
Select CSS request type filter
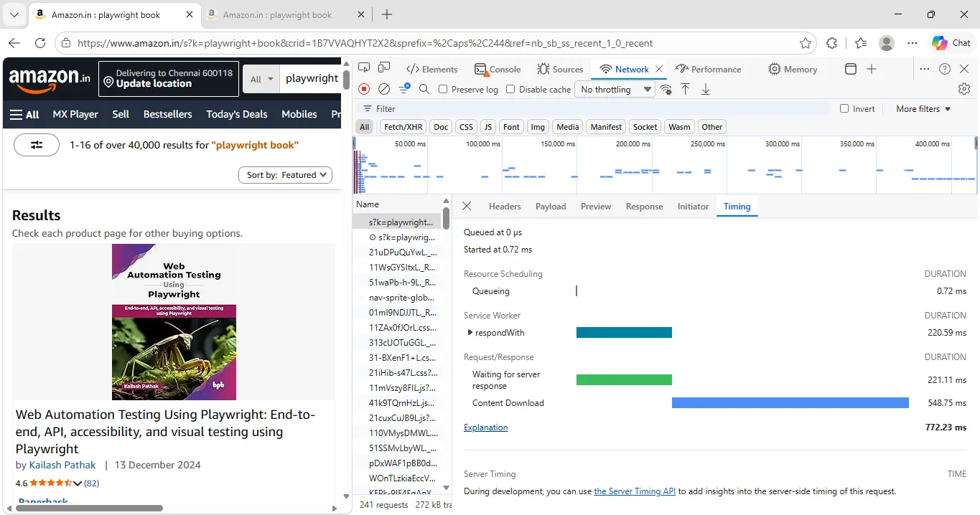(466, 127)
